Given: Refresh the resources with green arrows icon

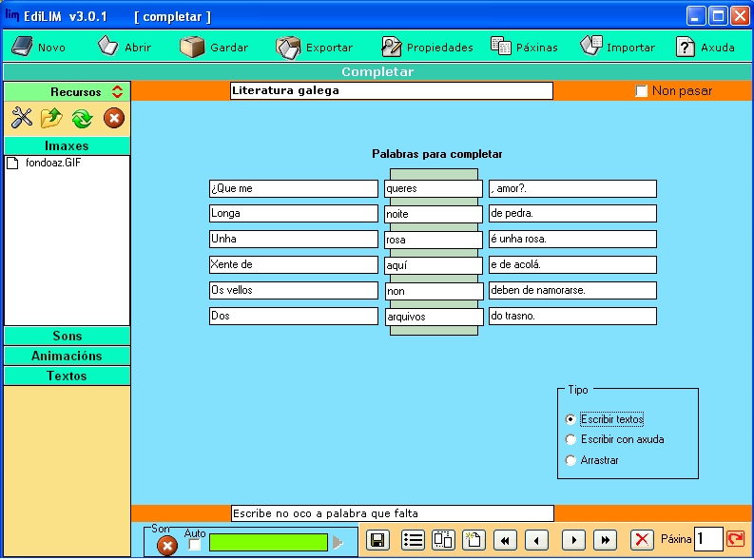Looking at the screenshot, I should (x=82, y=118).
